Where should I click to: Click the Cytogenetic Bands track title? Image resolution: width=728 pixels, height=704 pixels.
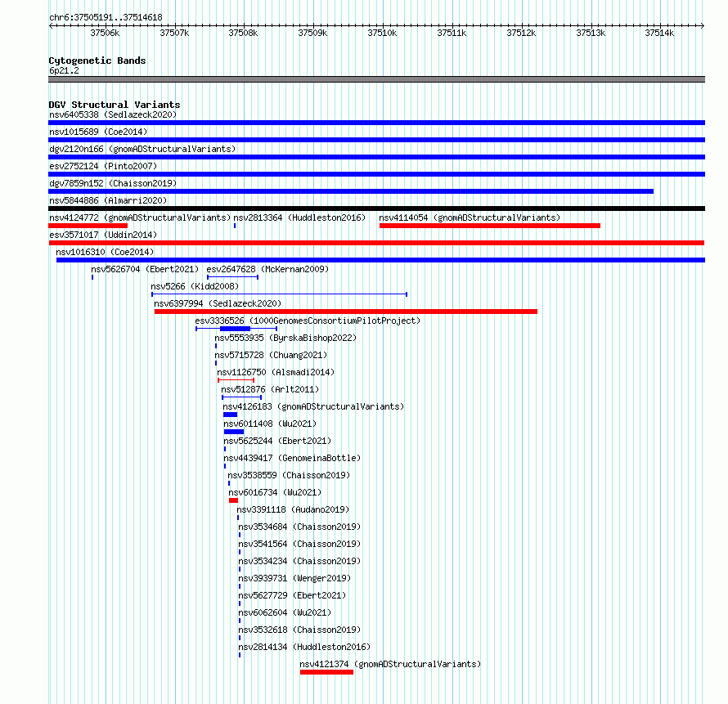click(97, 61)
